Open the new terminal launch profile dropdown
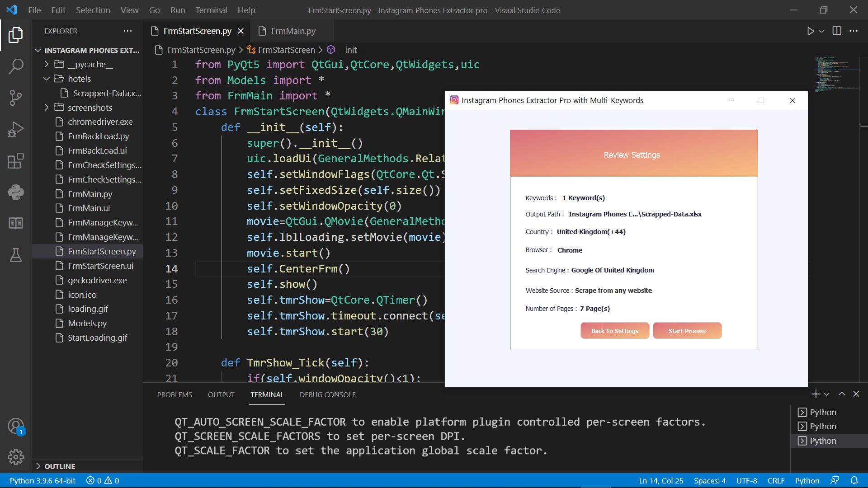 [826, 394]
